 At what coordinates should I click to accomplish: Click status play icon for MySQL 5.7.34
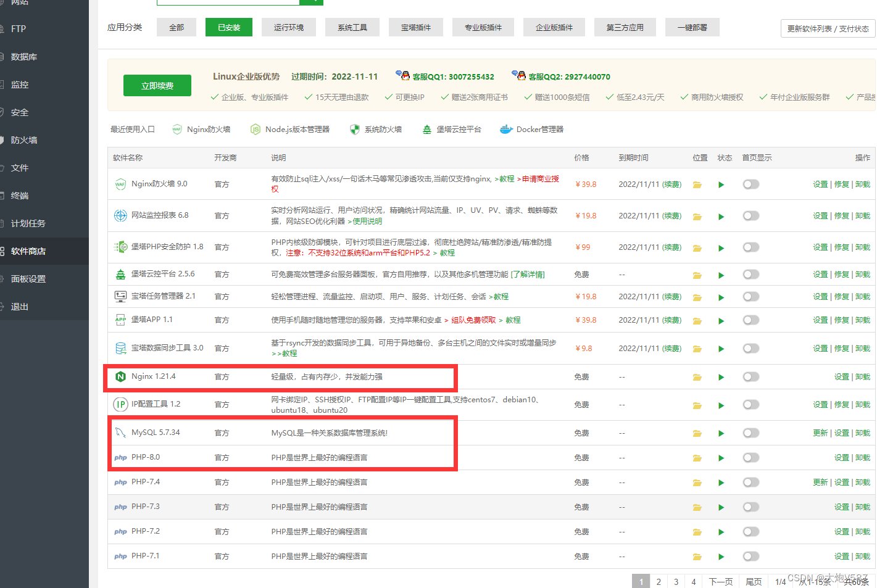coord(721,434)
